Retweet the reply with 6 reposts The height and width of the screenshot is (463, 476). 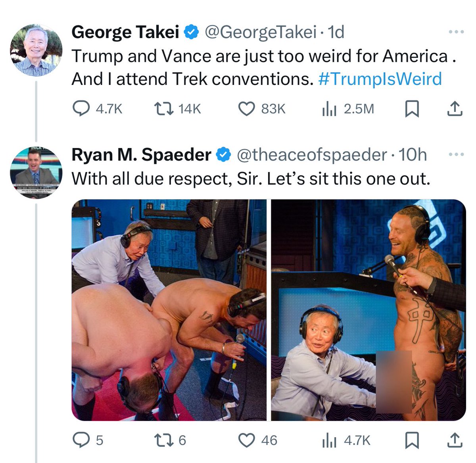tap(163, 440)
